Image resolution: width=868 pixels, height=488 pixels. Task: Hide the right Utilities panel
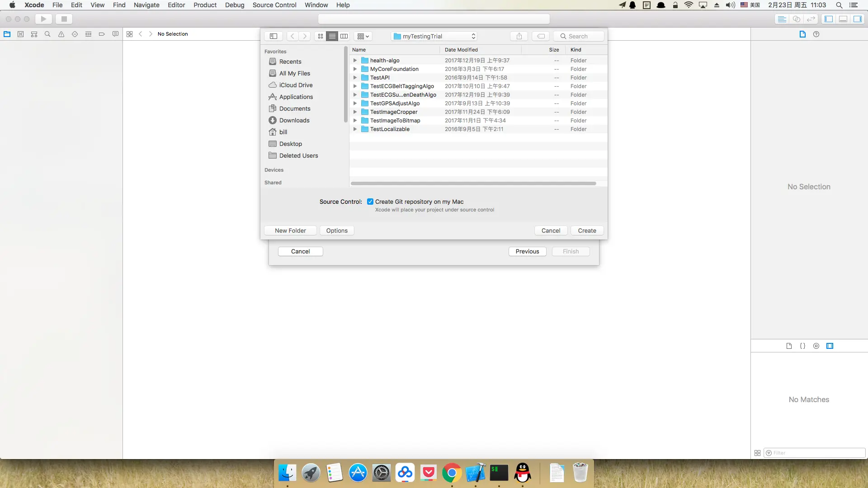tap(857, 19)
